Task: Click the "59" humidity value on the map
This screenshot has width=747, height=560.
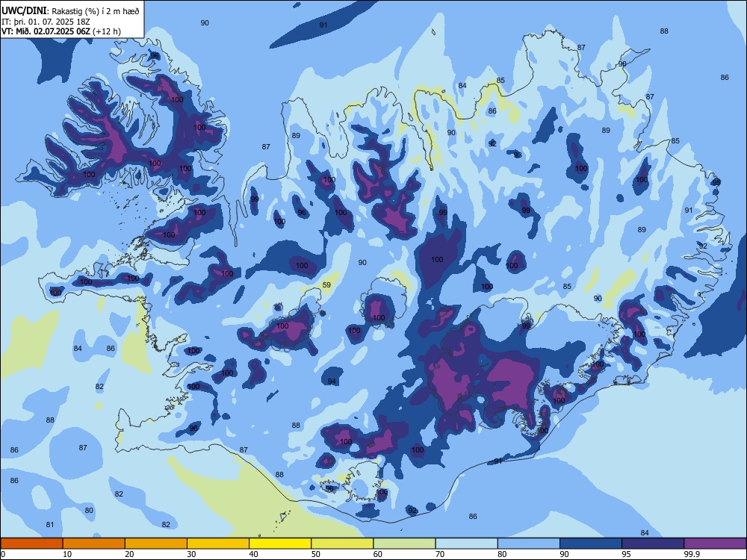Action: (x=326, y=285)
